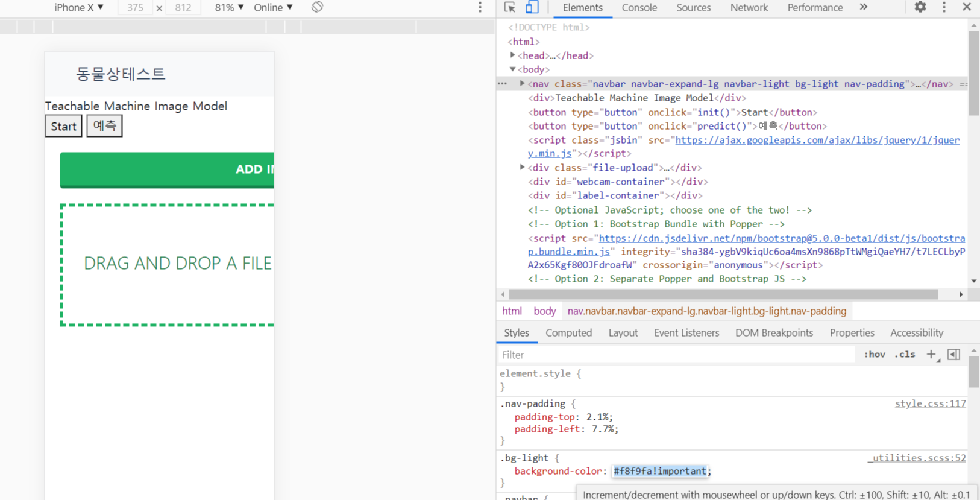Select the Layout pane tab
Viewport: 980px width, 500px height.
point(623,333)
